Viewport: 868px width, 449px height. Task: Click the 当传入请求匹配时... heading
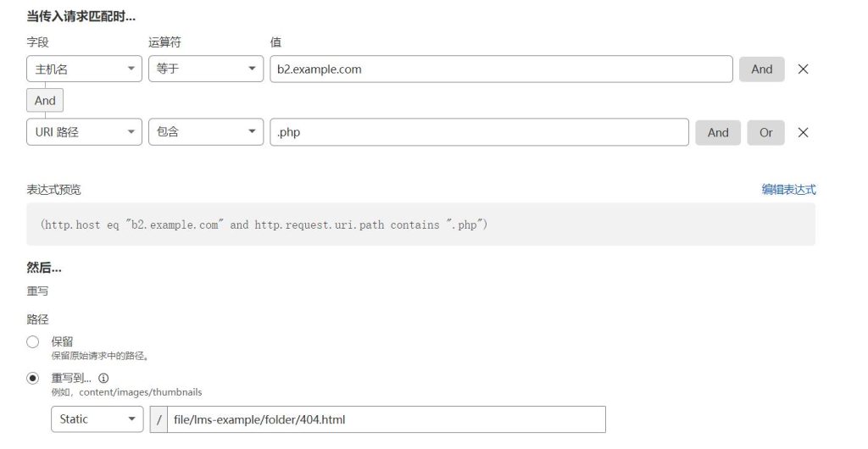(81, 17)
